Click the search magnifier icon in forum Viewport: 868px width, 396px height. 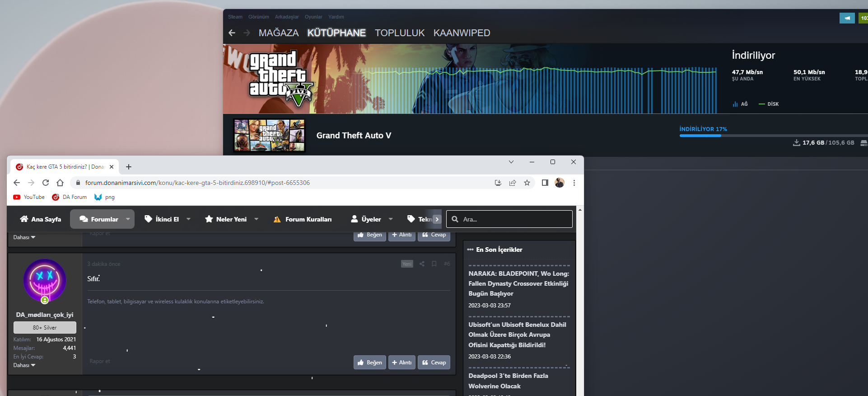(x=455, y=219)
